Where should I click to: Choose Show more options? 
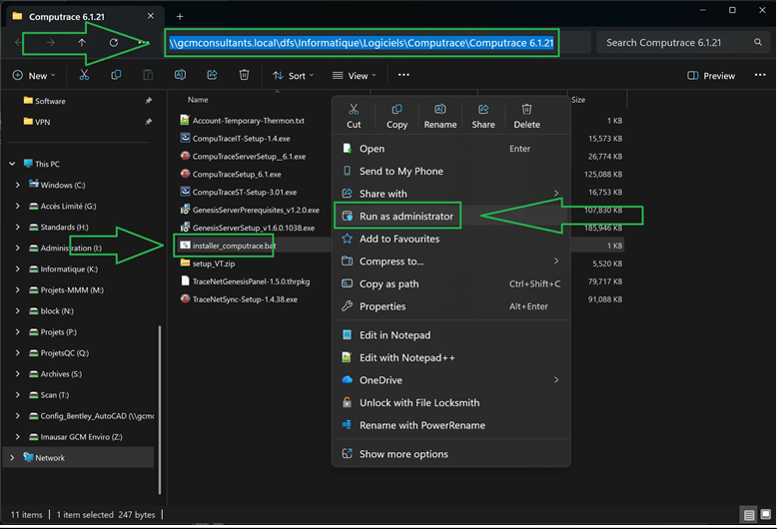pos(450,454)
